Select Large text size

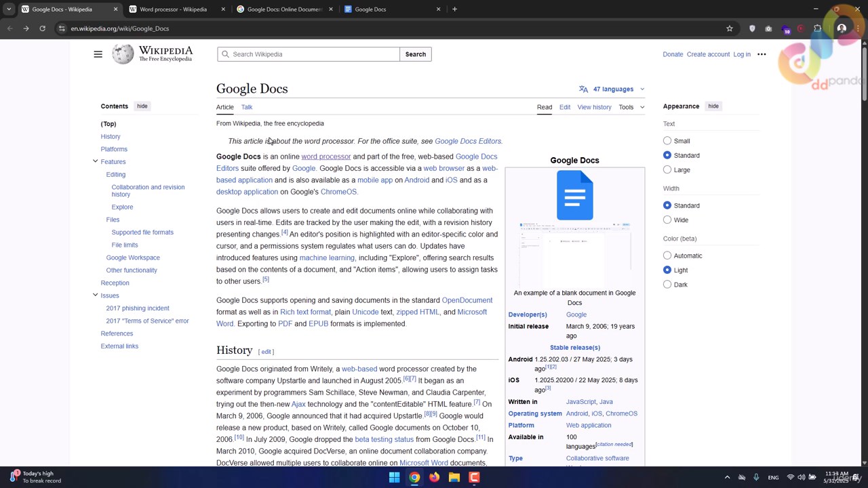point(667,169)
